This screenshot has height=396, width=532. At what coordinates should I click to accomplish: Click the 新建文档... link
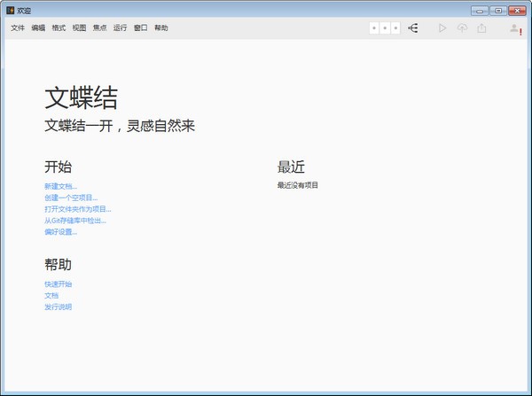point(60,186)
